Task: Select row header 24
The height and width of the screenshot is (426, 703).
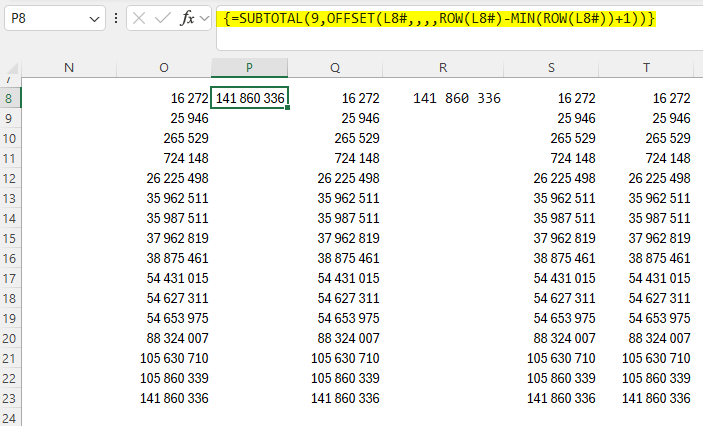Action: coord(10,418)
